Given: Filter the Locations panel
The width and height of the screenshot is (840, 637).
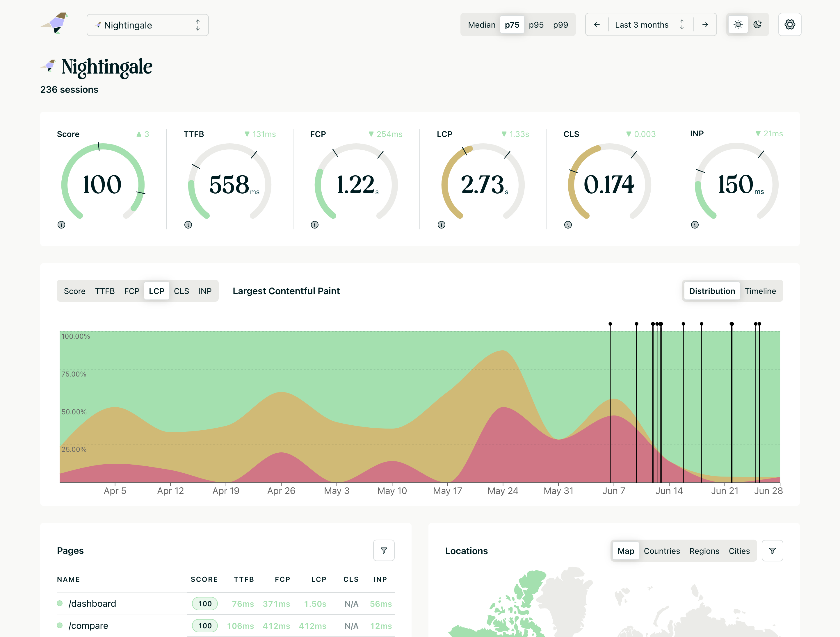Looking at the screenshot, I should 773,551.
